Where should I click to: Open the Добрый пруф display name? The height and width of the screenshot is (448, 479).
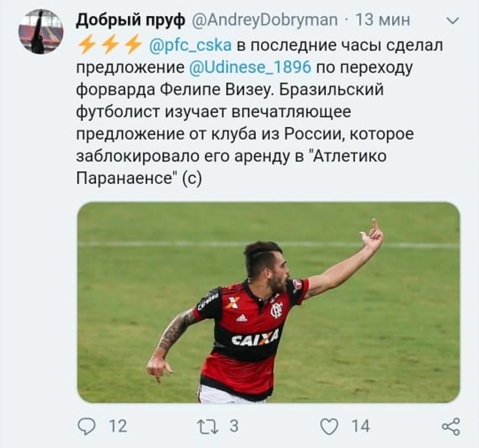[x=131, y=20]
